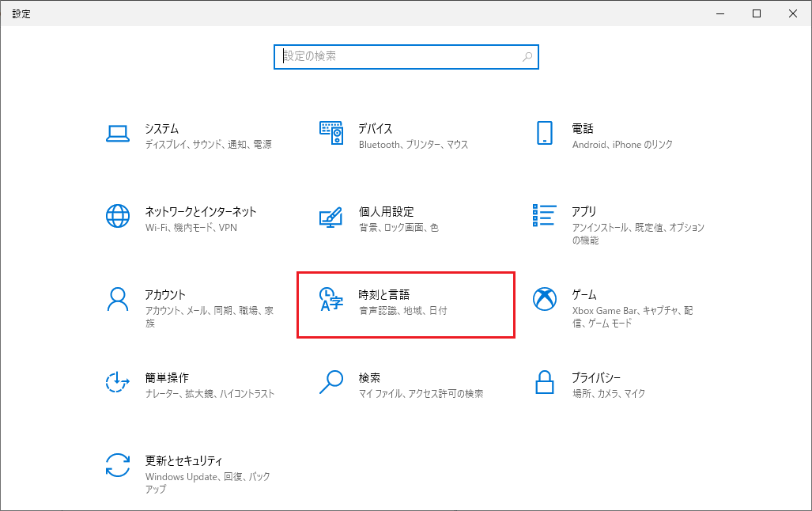Click the ネットワークとインターネット globe icon

tap(118, 217)
